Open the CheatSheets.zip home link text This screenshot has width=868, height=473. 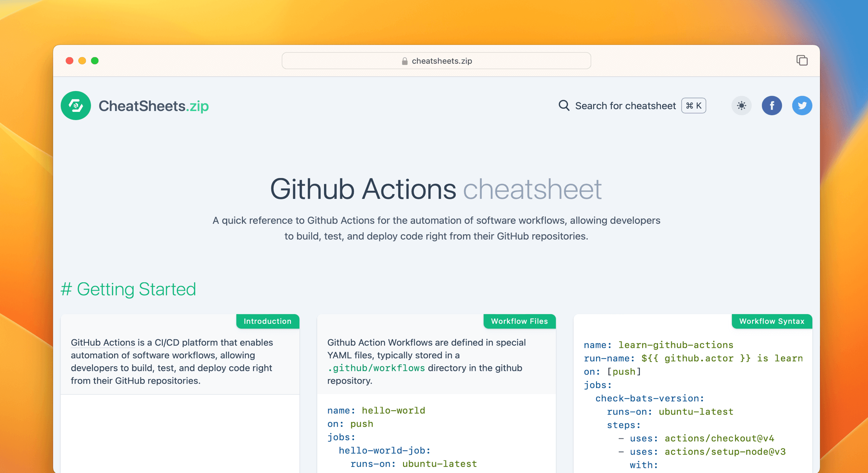pos(153,106)
